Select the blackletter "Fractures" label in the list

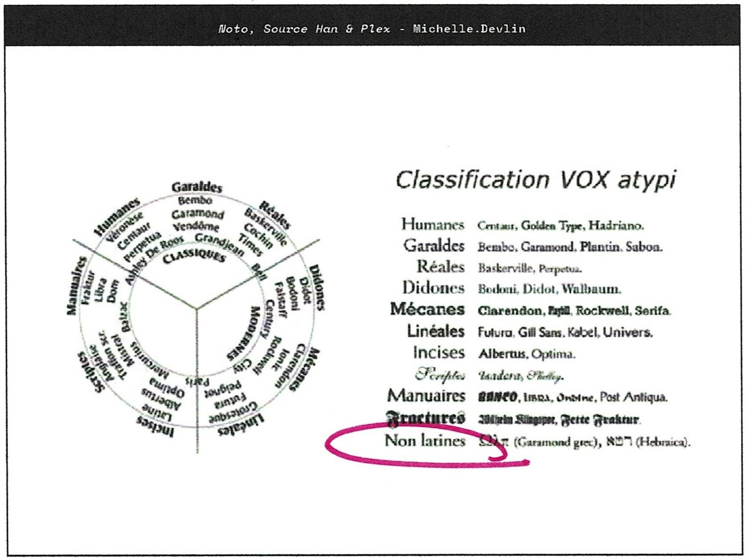pyautogui.click(x=426, y=418)
